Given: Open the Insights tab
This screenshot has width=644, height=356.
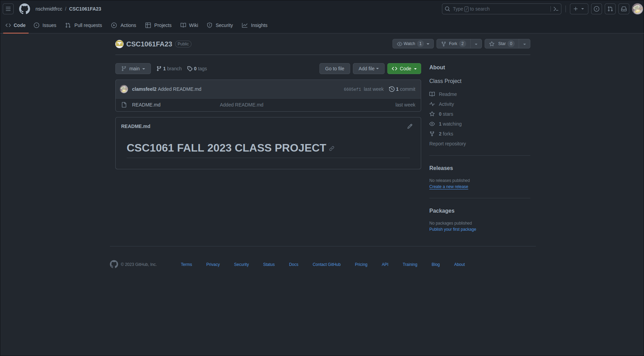Looking at the screenshot, I should tap(255, 25).
